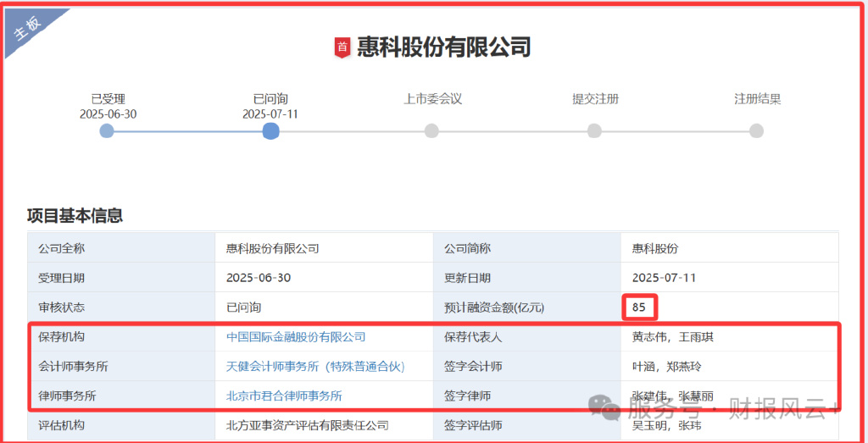
Task: Click the 2025-06-30 value in 受理日期 row
Action: pyautogui.click(x=259, y=278)
